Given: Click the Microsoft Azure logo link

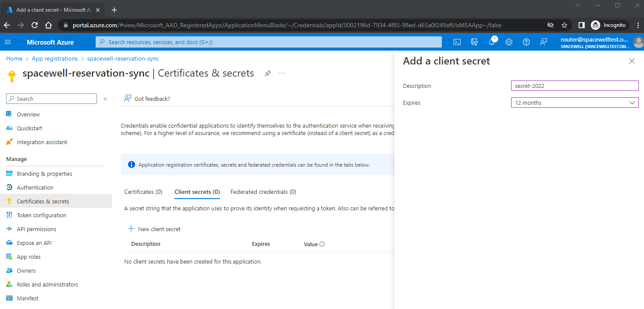Looking at the screenshot, I should point(50,42).
